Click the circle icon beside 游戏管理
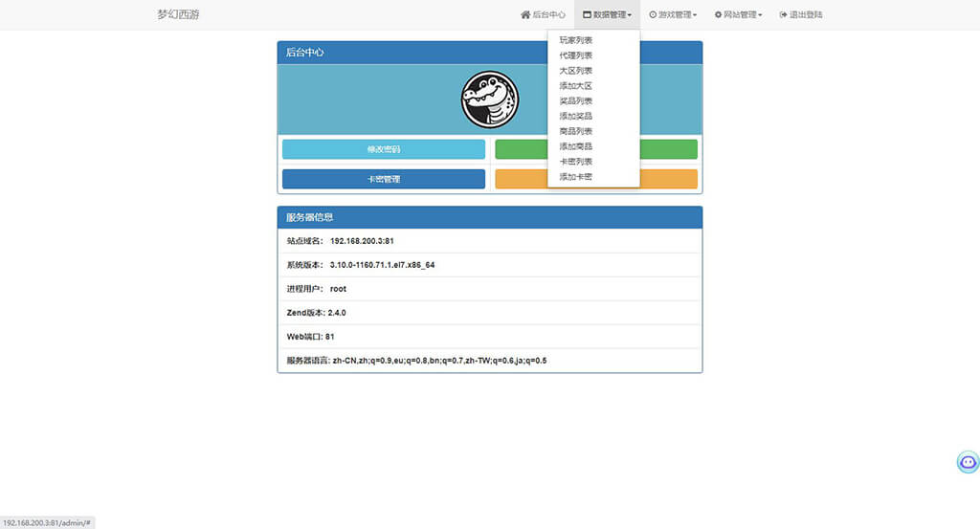980x529 pixels. (653, 14)
